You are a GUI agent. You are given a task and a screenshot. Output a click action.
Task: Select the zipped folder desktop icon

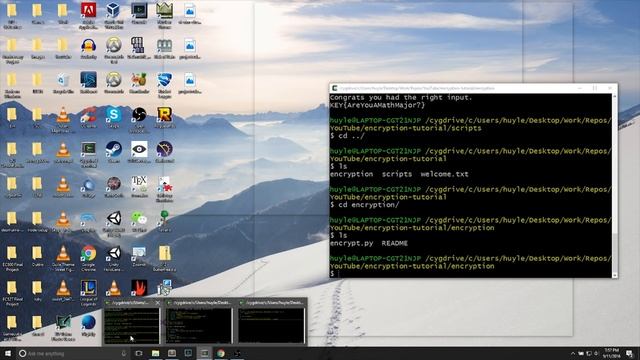pos(164,258)
